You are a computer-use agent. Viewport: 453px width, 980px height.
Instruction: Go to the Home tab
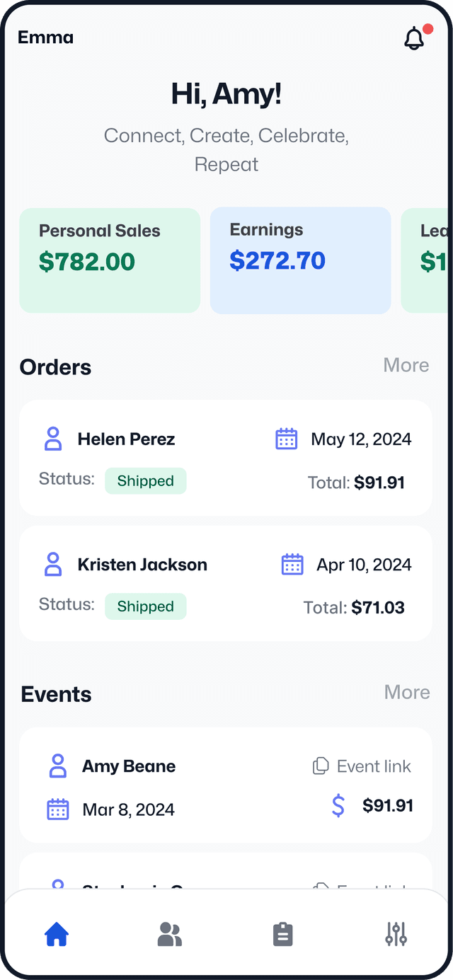(57, 934)
